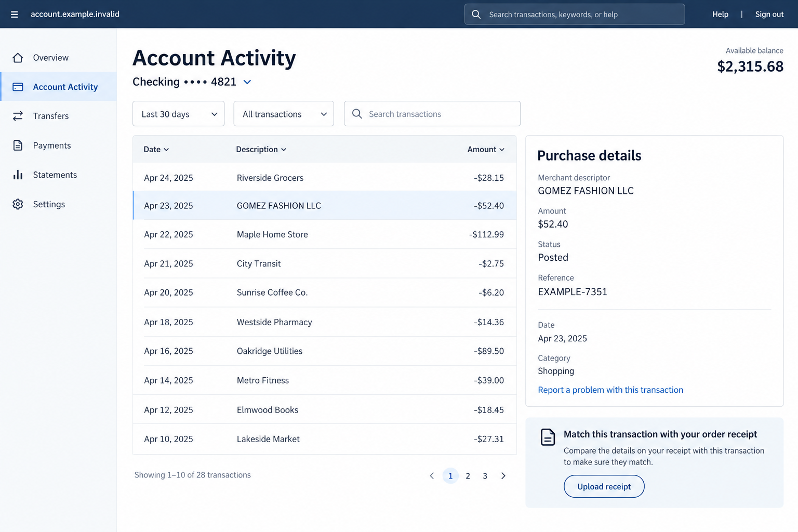Select the Sunrise Coffee Co. transaction

click(x=325, y=293)
